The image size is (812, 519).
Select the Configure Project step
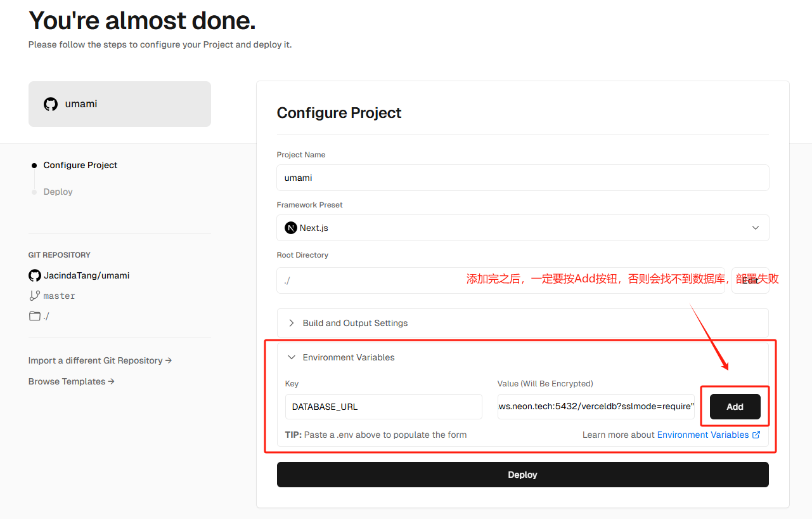click(81, 165)
